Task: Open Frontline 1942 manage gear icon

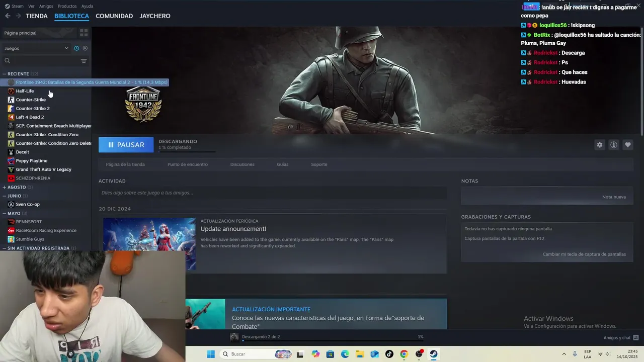Action: [600, 145]
